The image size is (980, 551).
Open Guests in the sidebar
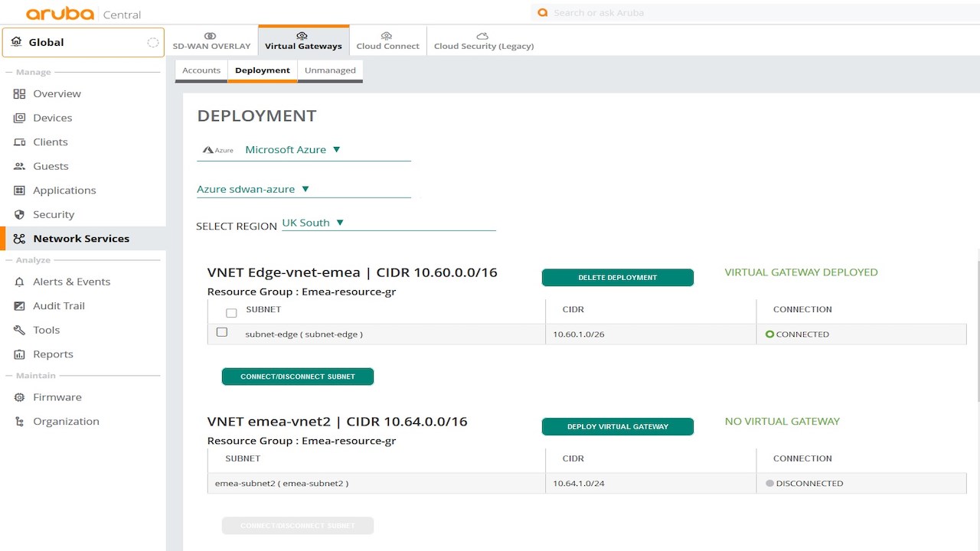click(x=83, y=166)
